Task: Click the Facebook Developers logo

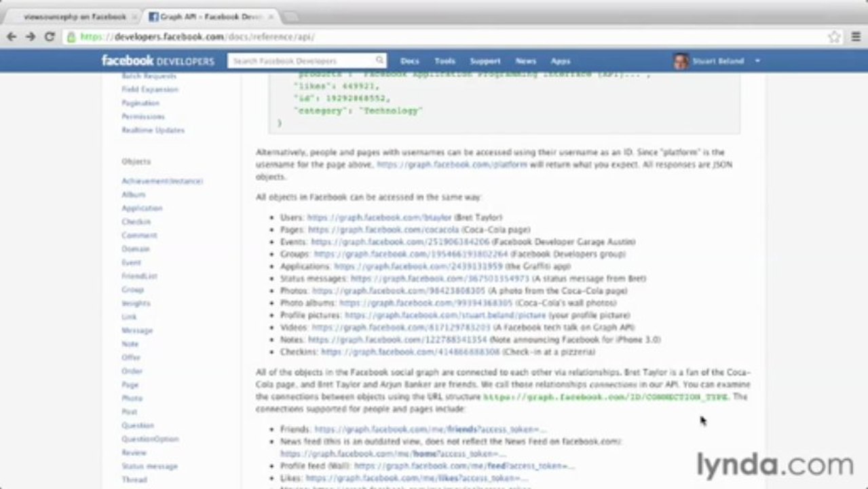Action: pos(158,60)
